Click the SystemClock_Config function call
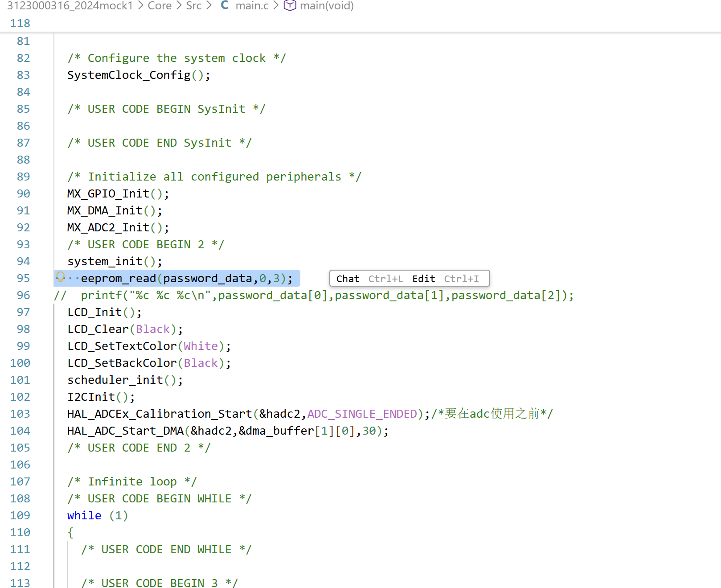 point(129,75)
